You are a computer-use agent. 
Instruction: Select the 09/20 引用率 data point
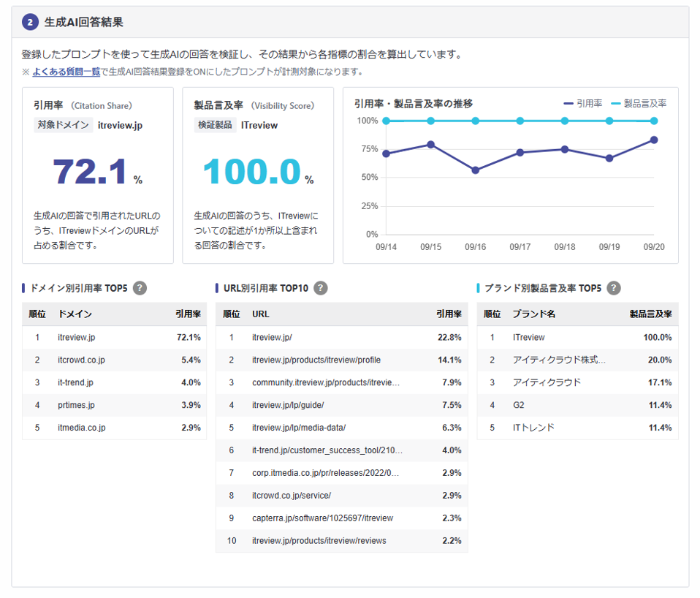coord(654,140)
